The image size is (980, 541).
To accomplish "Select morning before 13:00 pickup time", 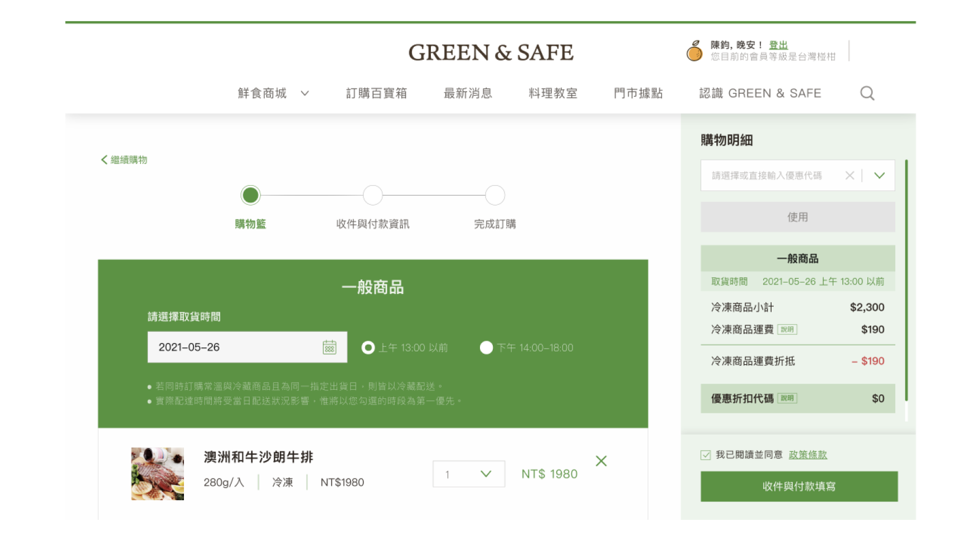I will coord(368,348).
